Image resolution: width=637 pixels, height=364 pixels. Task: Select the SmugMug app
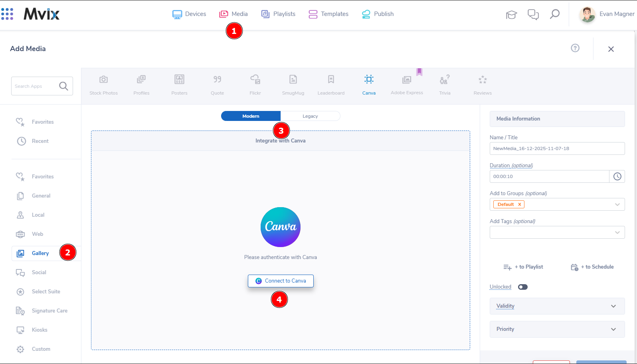click(293, 85)
